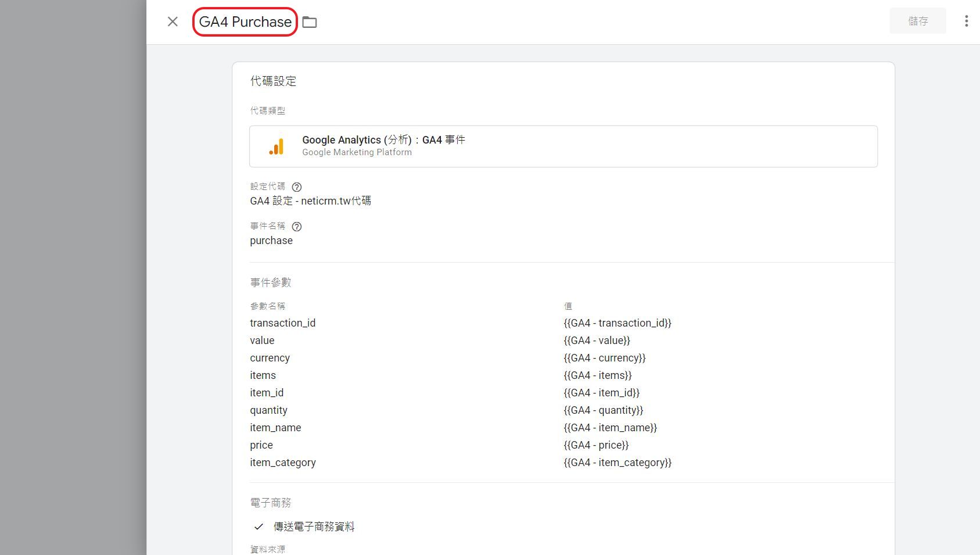Click the item_id parameter name
This screenshot has height=555, width=980.
[267, 393]
